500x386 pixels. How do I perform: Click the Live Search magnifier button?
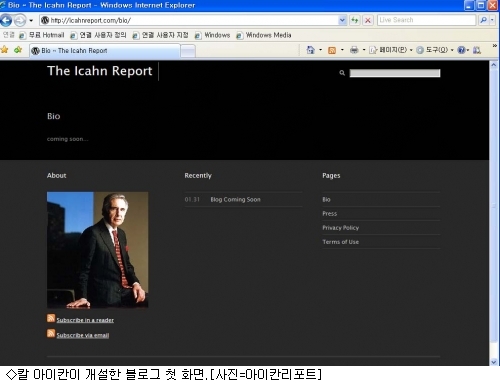click(x=483, y=20)
